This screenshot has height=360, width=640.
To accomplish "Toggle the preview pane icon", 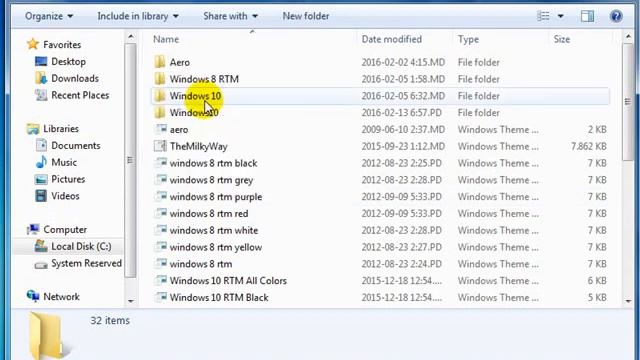I will coord(587,16).
